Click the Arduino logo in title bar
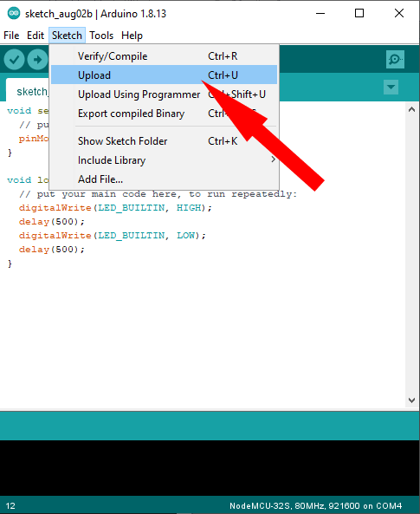Viewport: 420px width, 514px height. [x=14, y=14]
